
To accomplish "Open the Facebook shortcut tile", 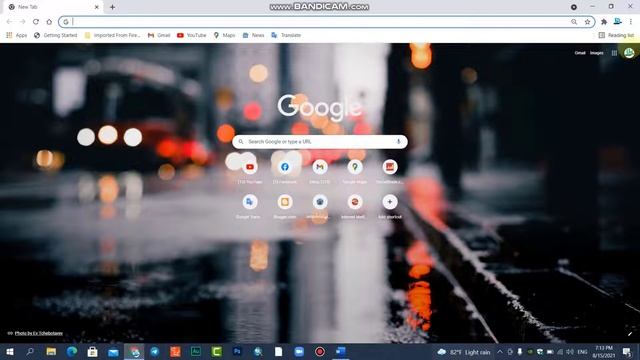I will [285, 167].
